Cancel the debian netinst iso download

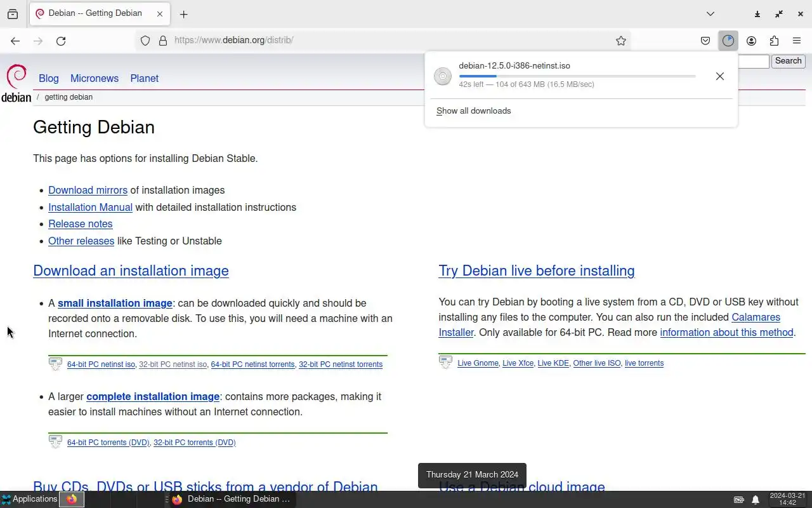point(719,76)
